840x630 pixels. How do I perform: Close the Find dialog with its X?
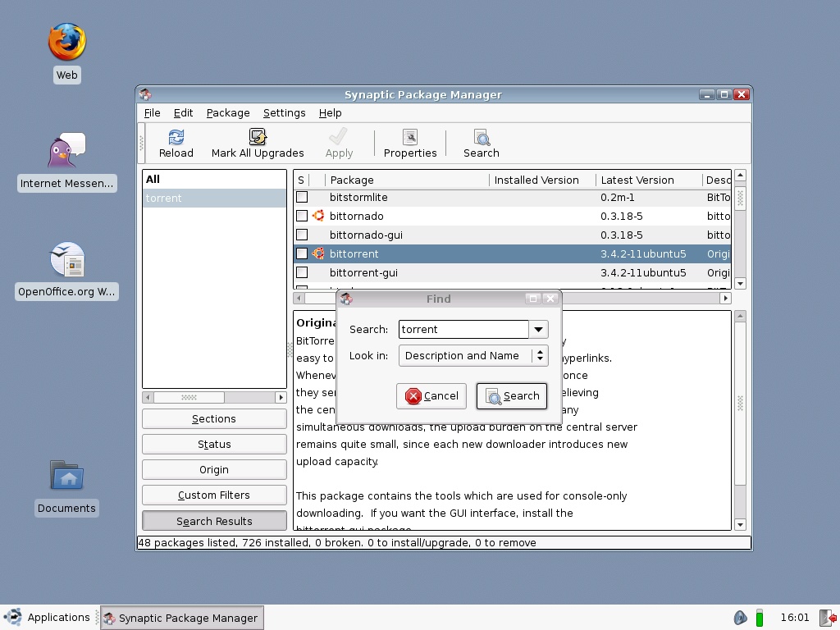pos(550,299)
